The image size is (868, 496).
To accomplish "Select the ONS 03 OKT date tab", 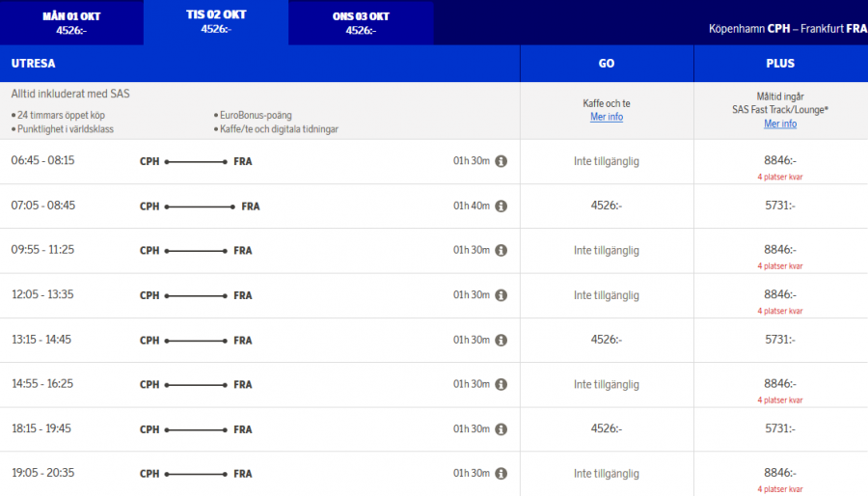I will pyautogui.click(x=361, y=22).
